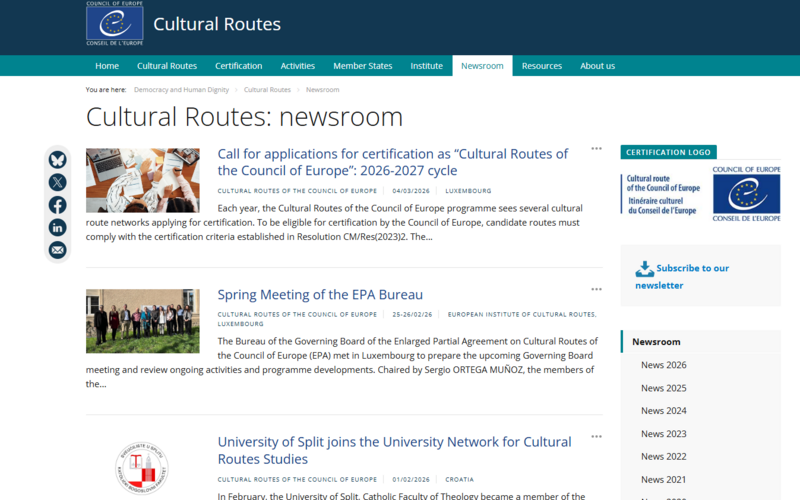Click the Cultural Routes site title
800x500 pixels.
(x=217, y=24)
